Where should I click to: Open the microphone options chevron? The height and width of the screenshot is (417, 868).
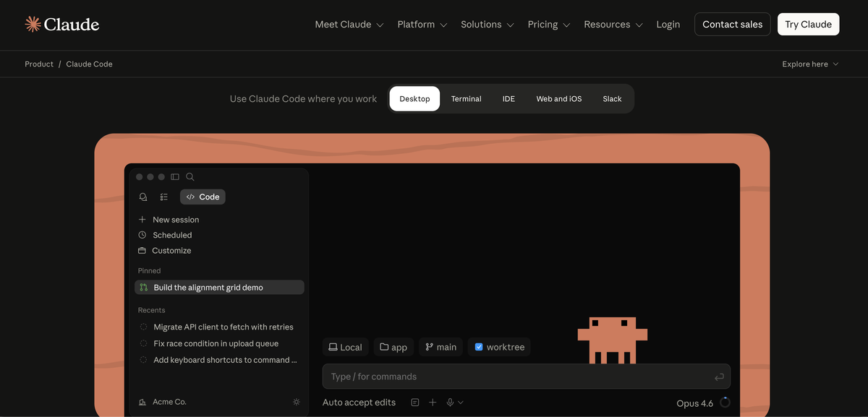461,403
